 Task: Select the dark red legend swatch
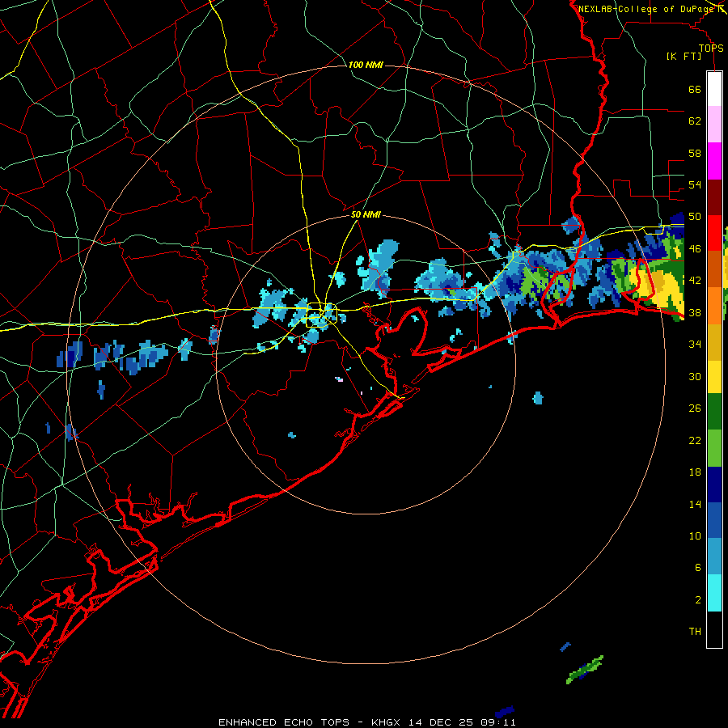714,197
